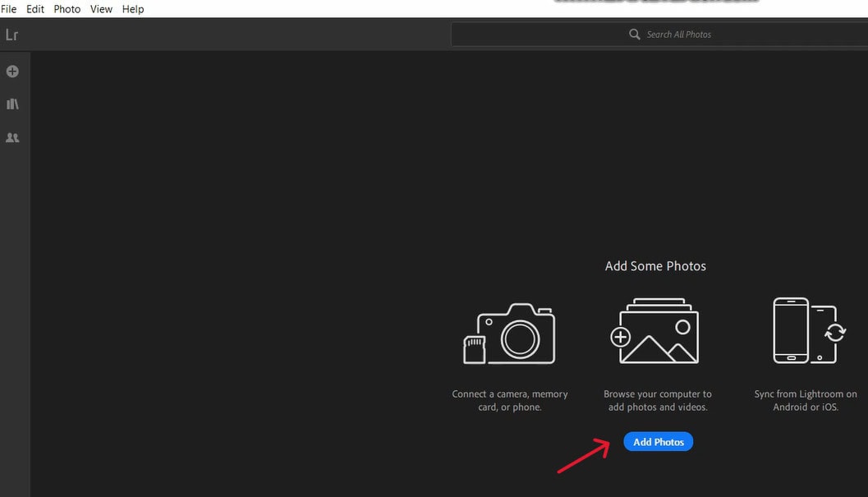Viewport: 868px width, 497px height.
Task: Open the Edit menu
Action: coord(34,9)
